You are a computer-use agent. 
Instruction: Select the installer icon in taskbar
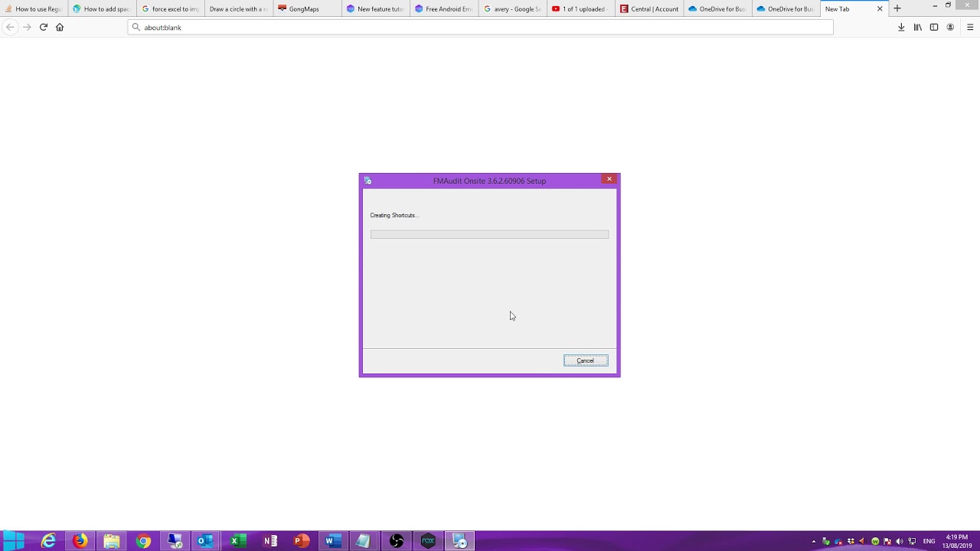pos(459,541)
